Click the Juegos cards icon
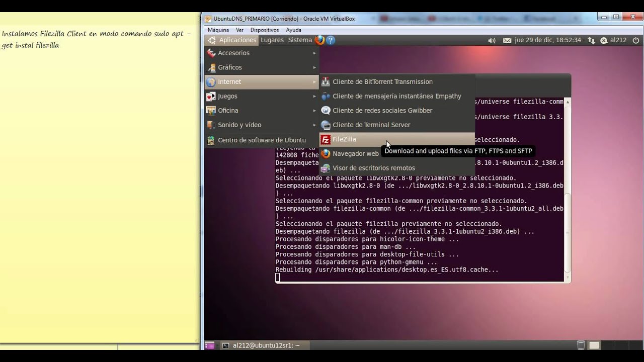 point(211,96)
